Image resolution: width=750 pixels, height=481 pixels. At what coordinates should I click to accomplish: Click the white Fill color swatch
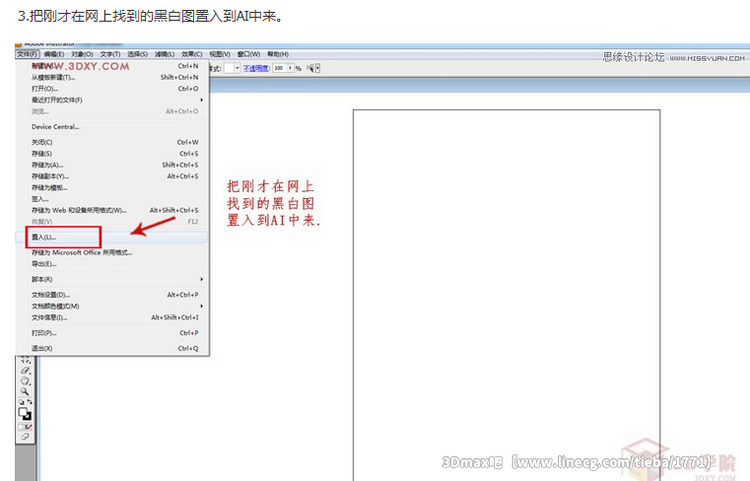click(x=23, y=412)
